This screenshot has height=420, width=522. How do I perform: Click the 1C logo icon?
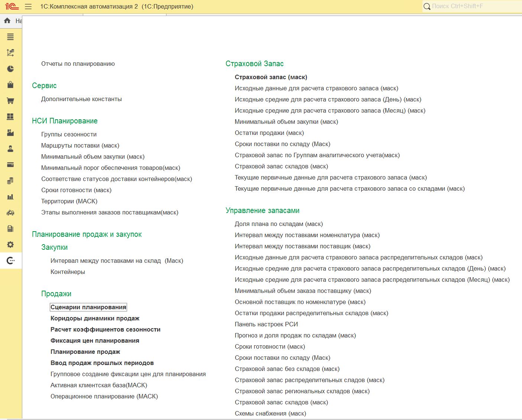pos(12,6)
